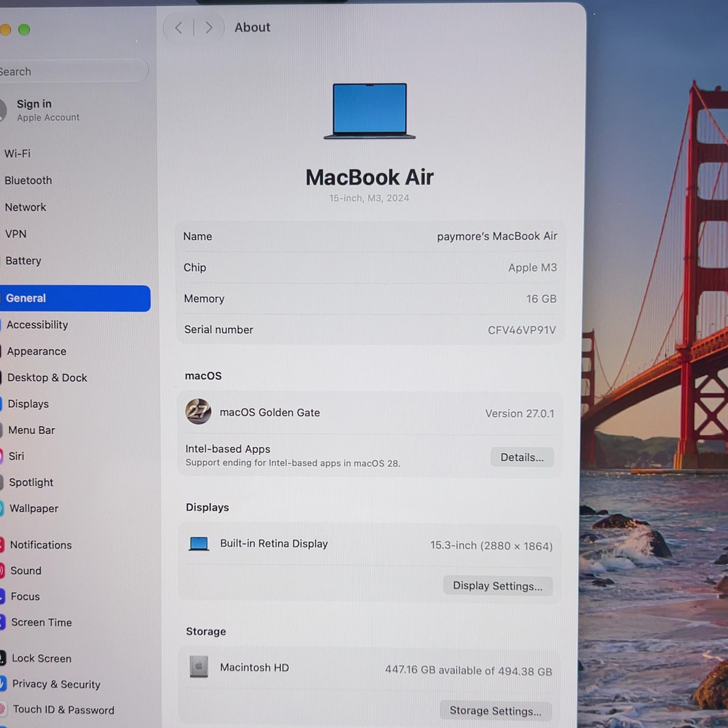Click the Apple M3 chip value

click(x=533, y=268)
